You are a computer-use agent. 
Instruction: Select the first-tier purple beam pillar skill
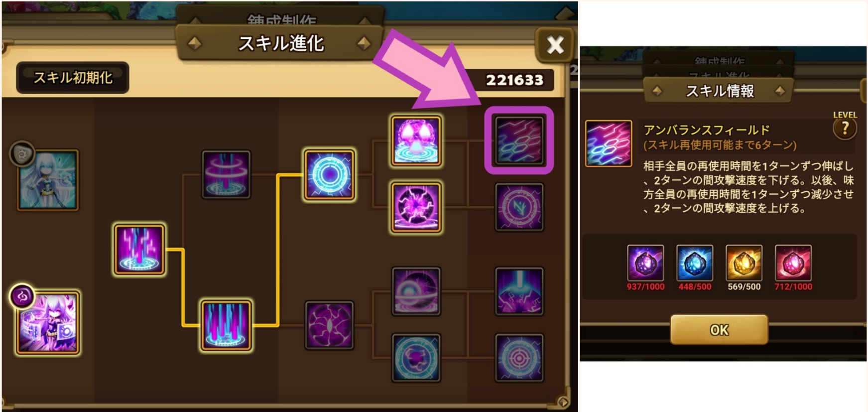[139, 250]
